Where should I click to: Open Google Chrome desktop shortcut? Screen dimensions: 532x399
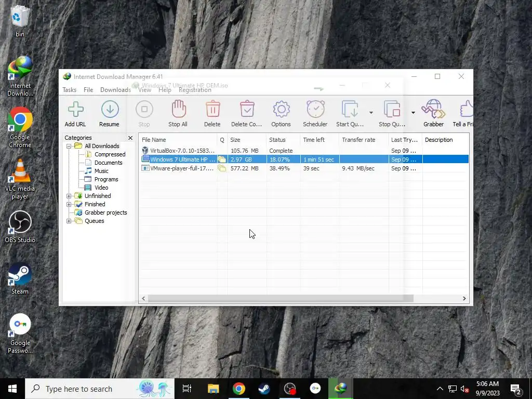(20, 128)
